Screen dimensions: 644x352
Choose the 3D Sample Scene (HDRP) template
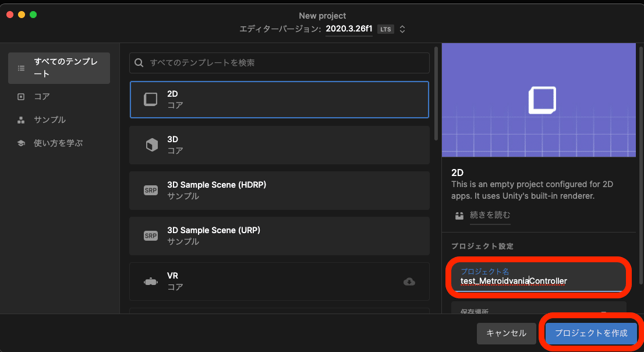(x=279, y=191)
